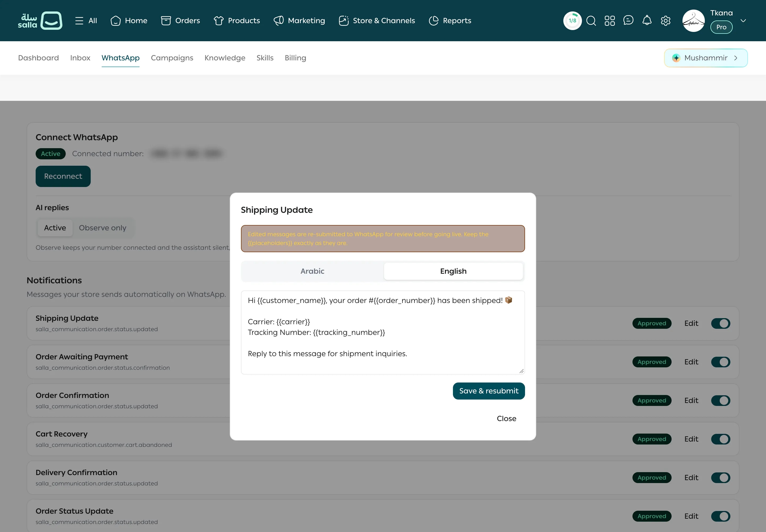Click the Tkana store avatar
Screen dimensions: 766x532
[x=694, y=21]
